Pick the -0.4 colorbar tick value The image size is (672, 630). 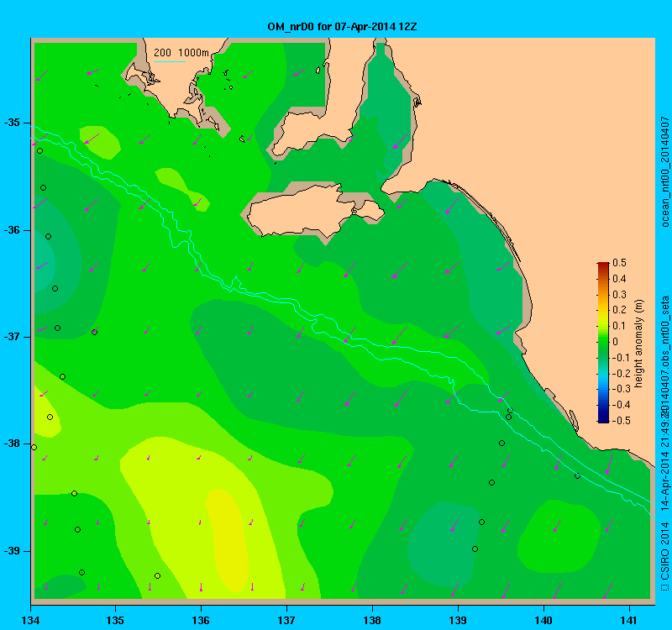621,405
